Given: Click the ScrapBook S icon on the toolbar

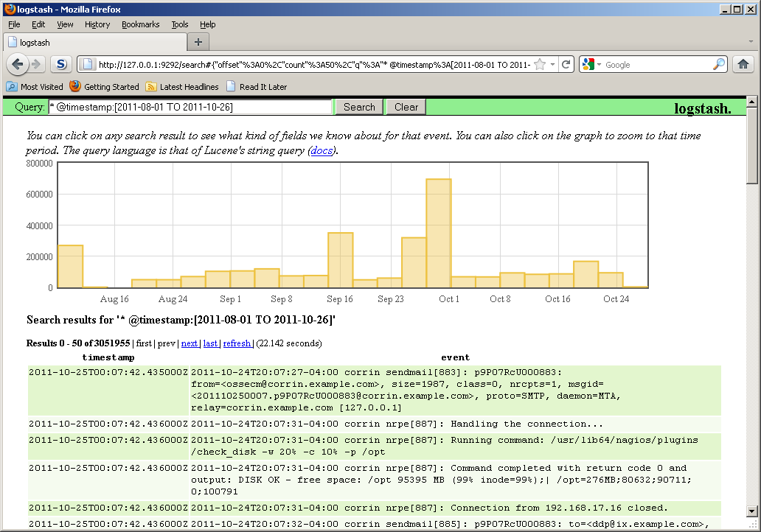Looking at the screenshot, I should click(61, 64).
